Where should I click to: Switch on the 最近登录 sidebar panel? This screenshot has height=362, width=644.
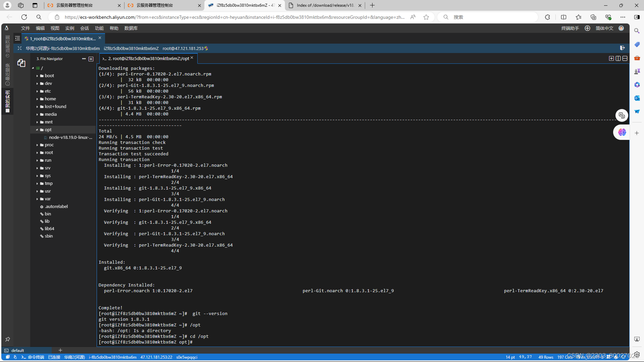pos(7,72)
